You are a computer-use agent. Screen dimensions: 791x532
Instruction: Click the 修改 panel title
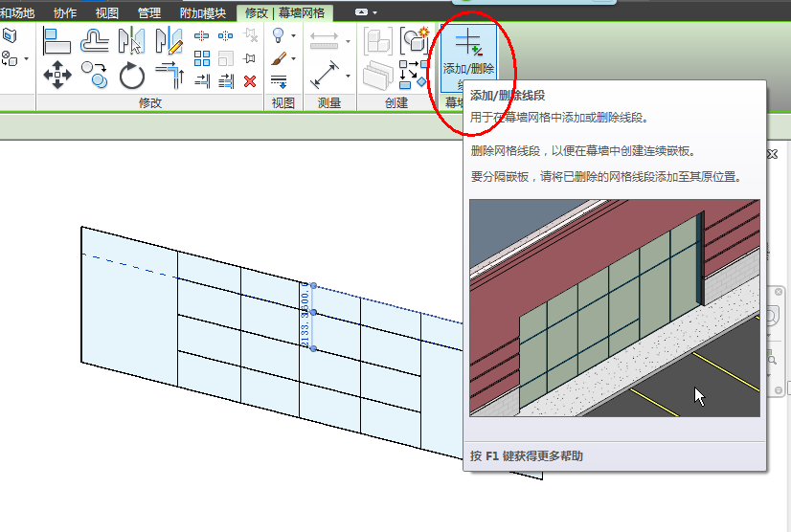click(150, 103)
